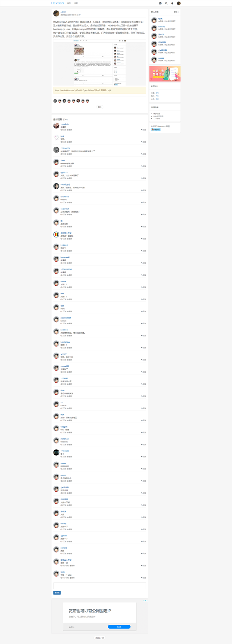Open the post's embedded screenshot image

[100, 63]
